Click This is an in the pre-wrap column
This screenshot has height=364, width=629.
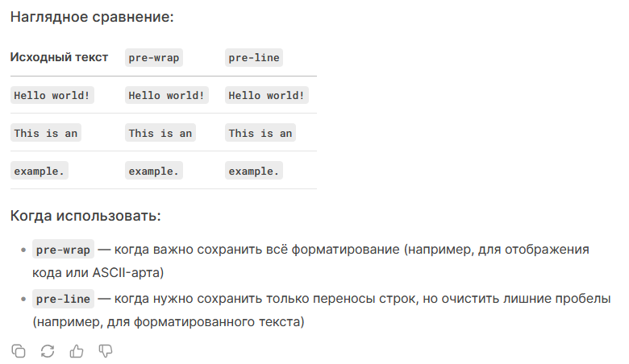[x=160, y=133]
